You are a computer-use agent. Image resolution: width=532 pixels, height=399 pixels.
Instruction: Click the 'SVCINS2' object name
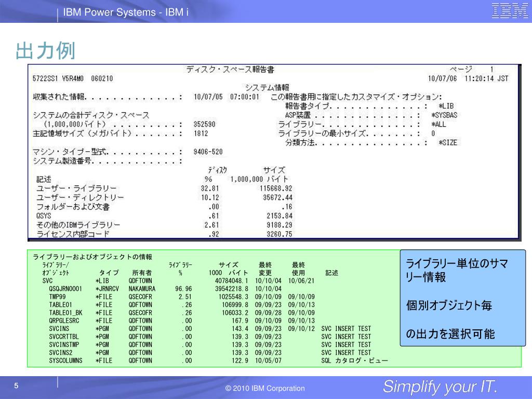pyautogui.click(x=61, y=353)
